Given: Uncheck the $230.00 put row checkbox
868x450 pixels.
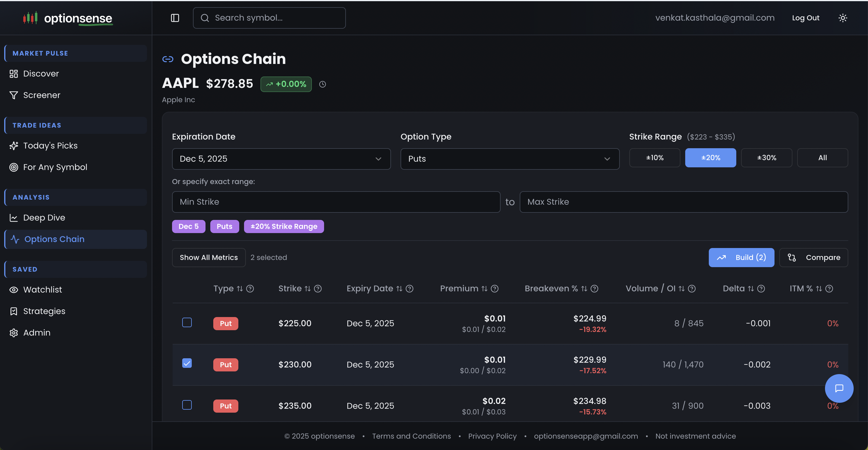Looking at the screenshot, I should 187,363.
